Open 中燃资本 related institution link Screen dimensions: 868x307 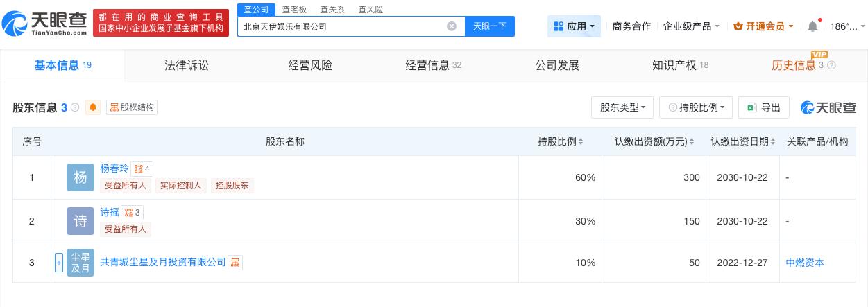pyautogui.click(x=805, y=263)
